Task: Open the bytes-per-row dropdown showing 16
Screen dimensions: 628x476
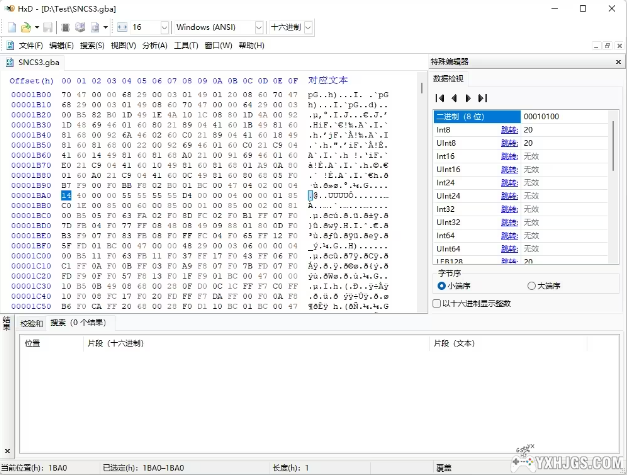Action: [161, 27]
